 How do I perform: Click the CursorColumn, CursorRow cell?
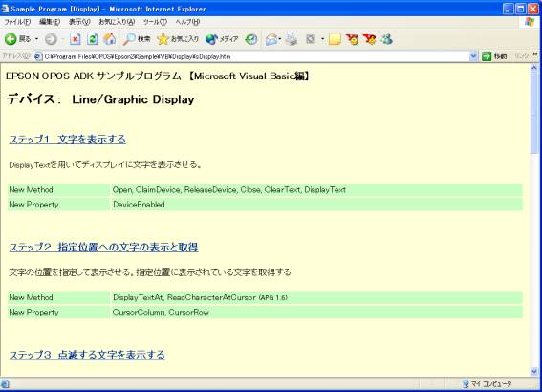coord(316,312)
